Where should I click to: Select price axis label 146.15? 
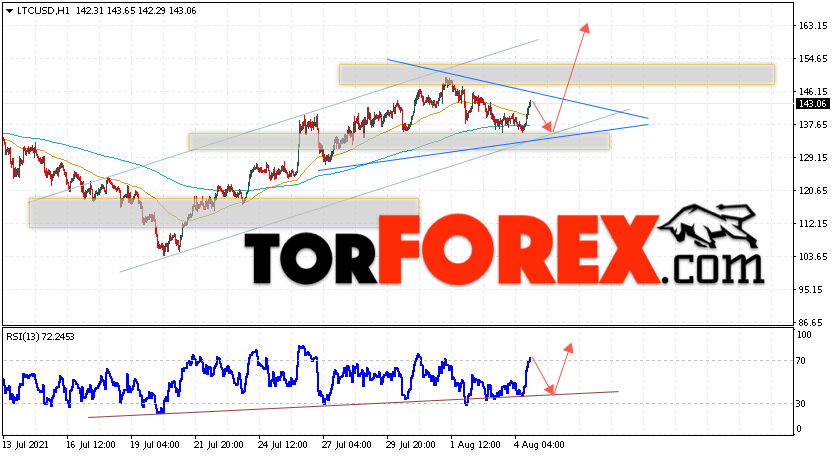tap(813, 91)
